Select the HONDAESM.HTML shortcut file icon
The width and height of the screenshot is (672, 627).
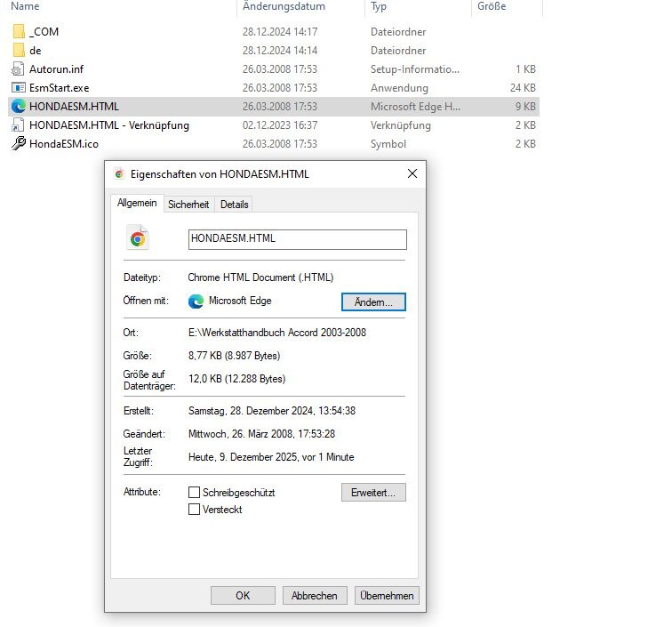(19, 125)
